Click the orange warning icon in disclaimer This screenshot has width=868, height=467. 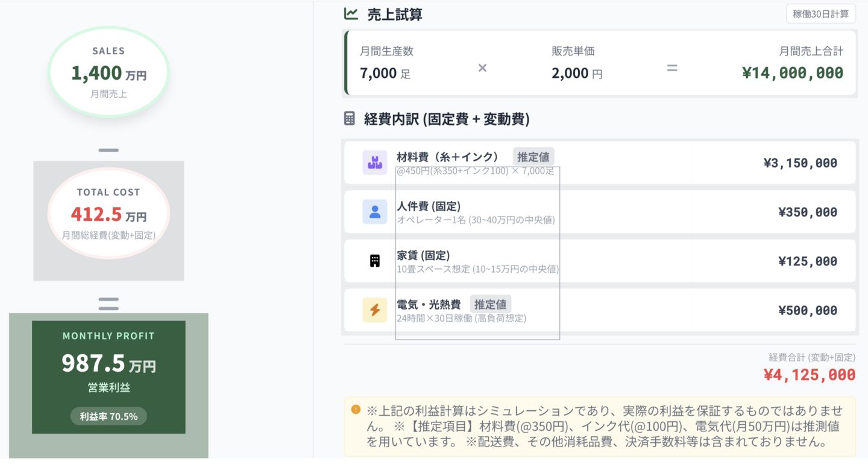[356, 410]
